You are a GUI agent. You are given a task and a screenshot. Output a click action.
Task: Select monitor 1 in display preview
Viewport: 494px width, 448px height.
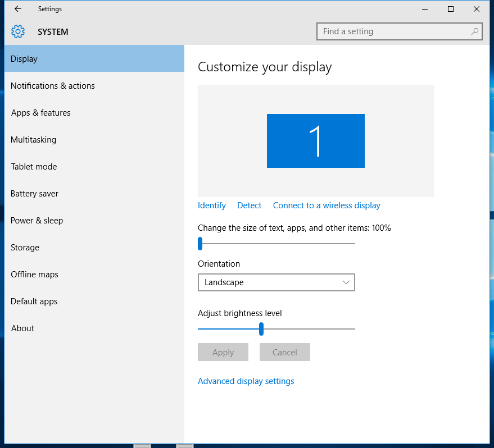(315, 141)
